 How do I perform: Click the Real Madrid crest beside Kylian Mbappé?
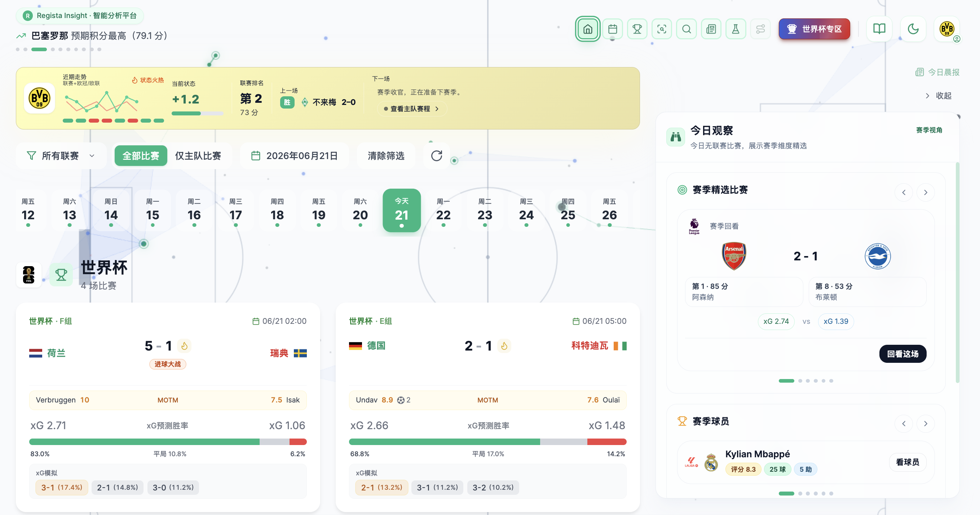(x=711, y=462)
